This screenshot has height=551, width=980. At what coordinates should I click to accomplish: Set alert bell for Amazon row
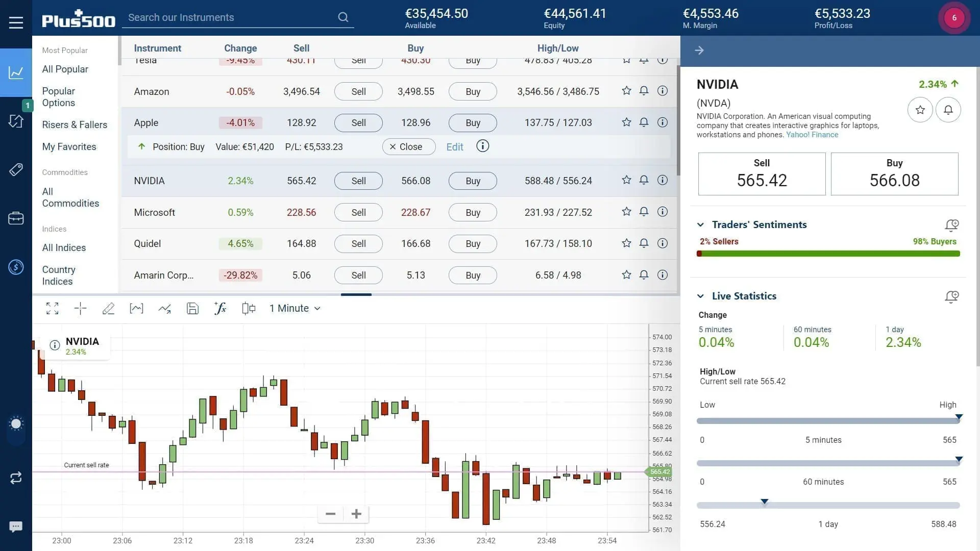[644, 91]
